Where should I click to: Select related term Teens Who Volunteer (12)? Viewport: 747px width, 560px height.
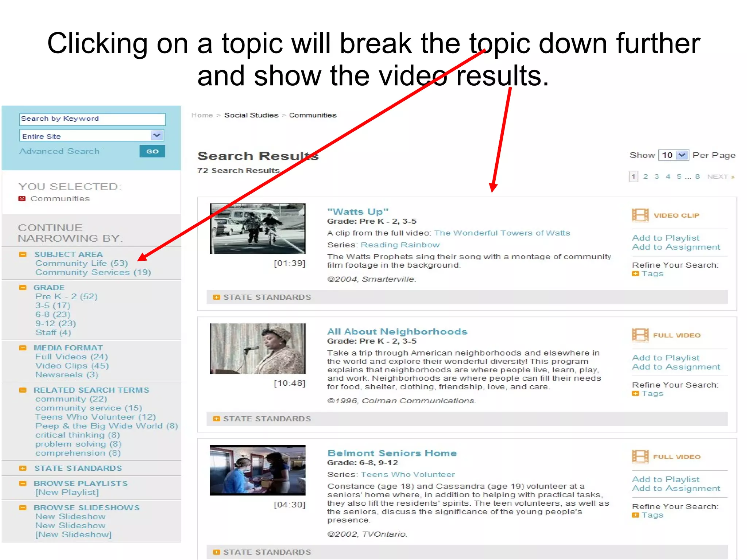click(x=96, y=417)
